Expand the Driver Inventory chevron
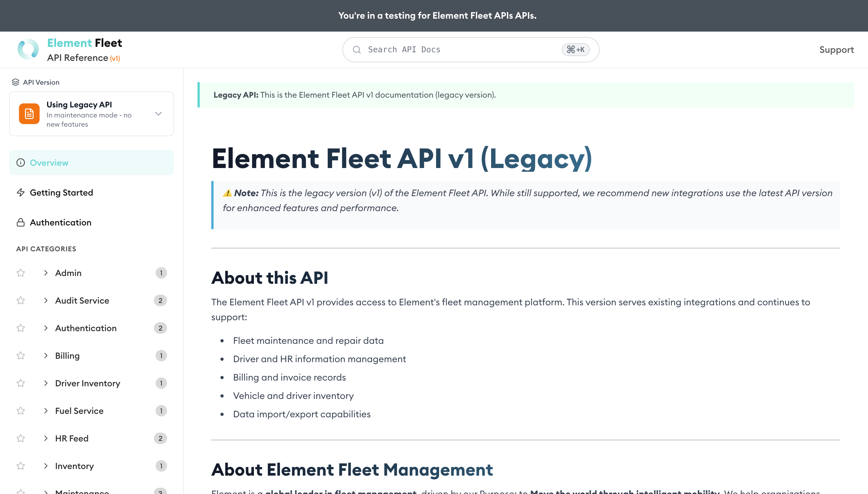Image resolution: width=868 pixels, height=494 pixels. pyautogui.click(x=46, y=383)
